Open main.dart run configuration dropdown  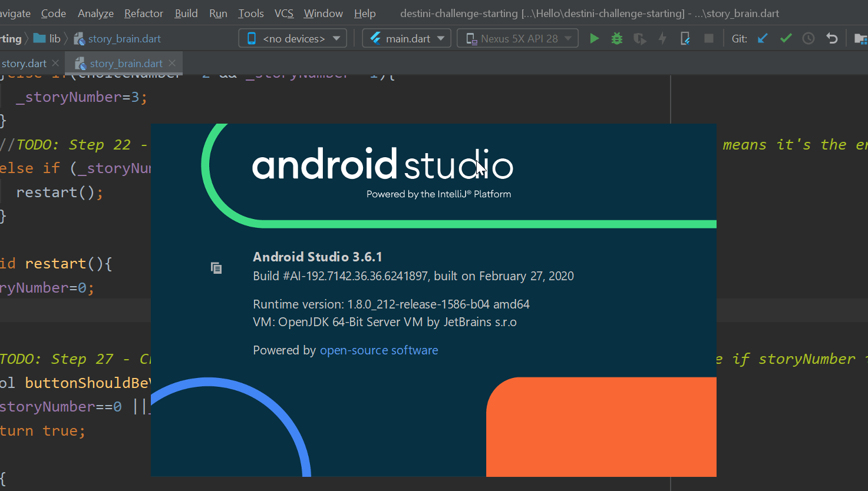point(407,39)
